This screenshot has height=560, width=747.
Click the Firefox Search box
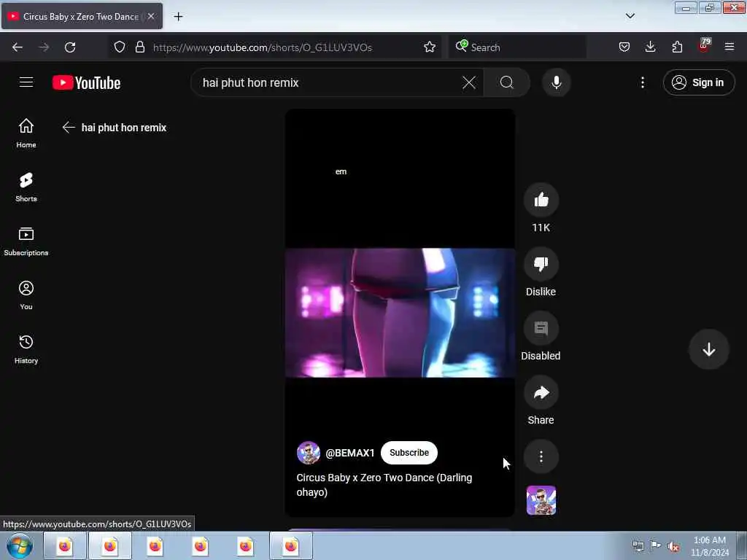point(517,47)
